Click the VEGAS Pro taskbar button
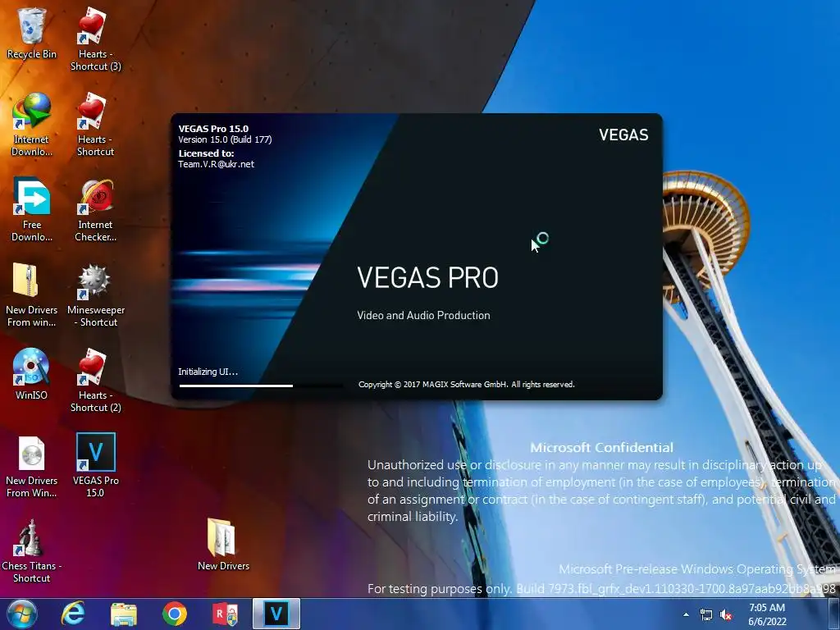This screenshot has height=630, width=840. [276, 614]
